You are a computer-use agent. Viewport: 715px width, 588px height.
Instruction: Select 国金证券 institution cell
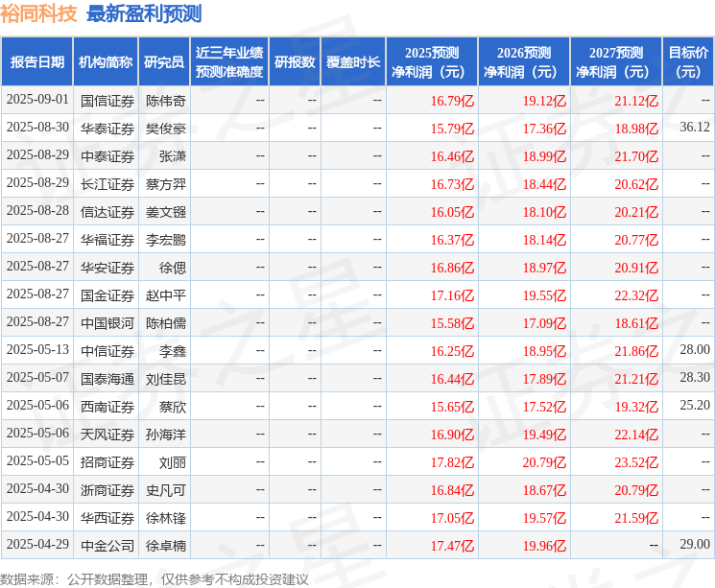tap(107, 294)
